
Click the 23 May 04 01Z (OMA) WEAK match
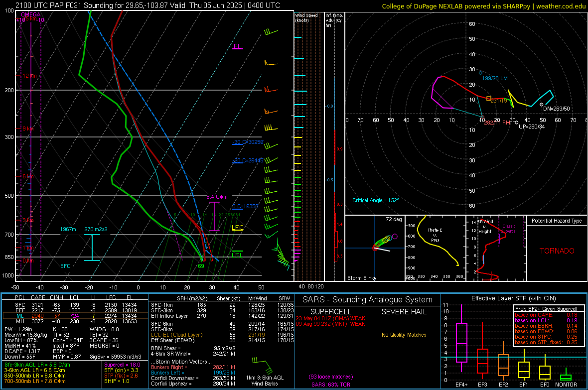tap(330, 318)
